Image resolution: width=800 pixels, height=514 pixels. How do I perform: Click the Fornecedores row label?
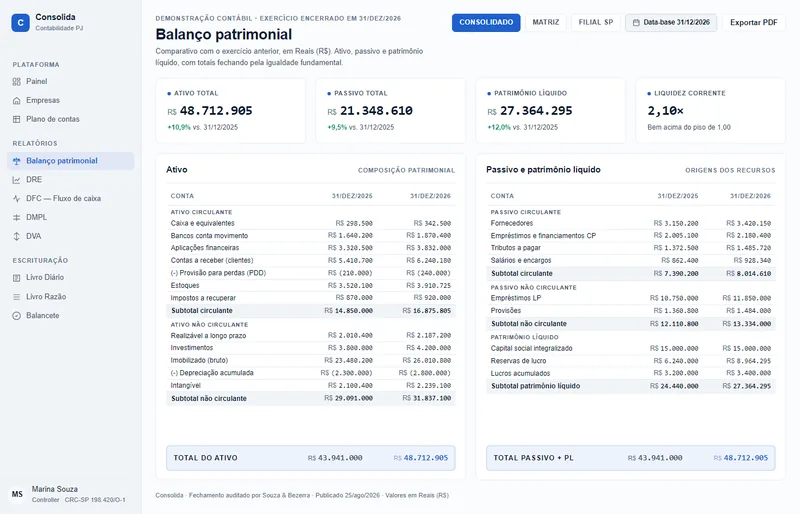[x=512, y=224]
